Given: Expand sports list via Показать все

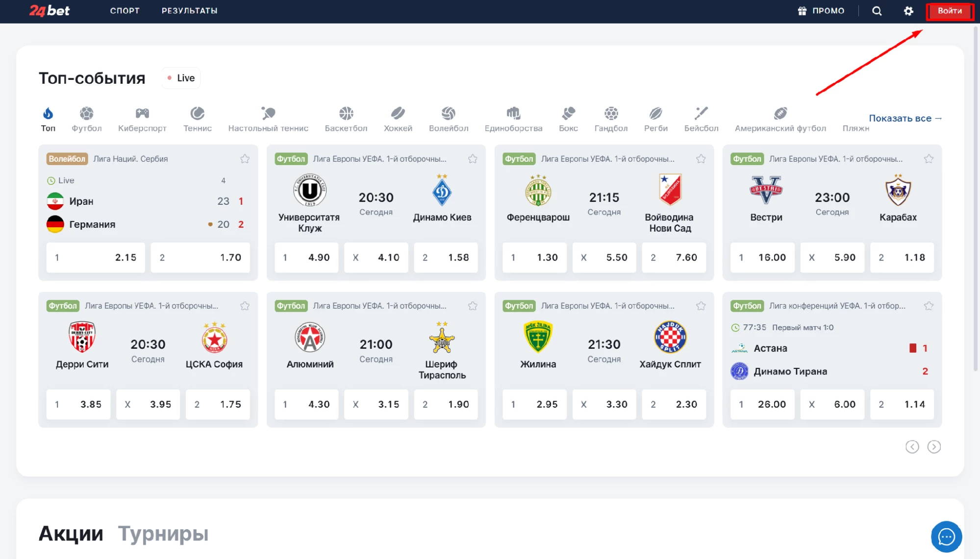Looking at the screenshot, I should 905,118.
